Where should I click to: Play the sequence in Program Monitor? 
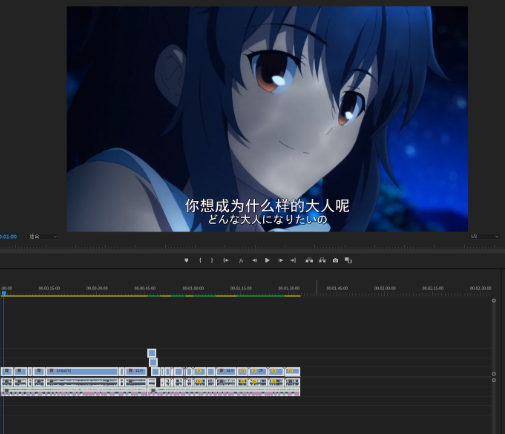[267, 260]
